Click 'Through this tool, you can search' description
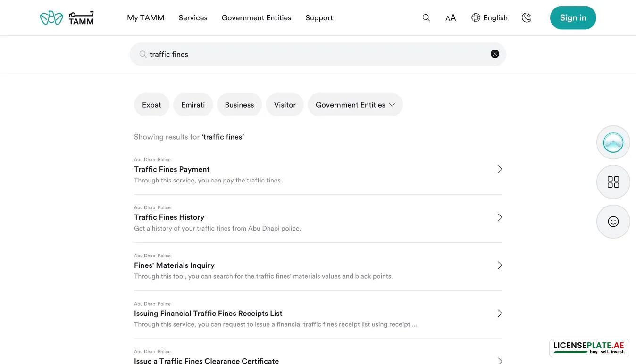 click(x=263, y=276)
